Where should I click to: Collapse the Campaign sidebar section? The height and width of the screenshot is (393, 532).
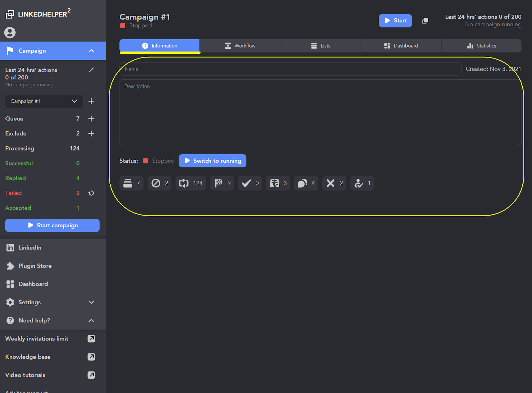(x=91, y=51)
